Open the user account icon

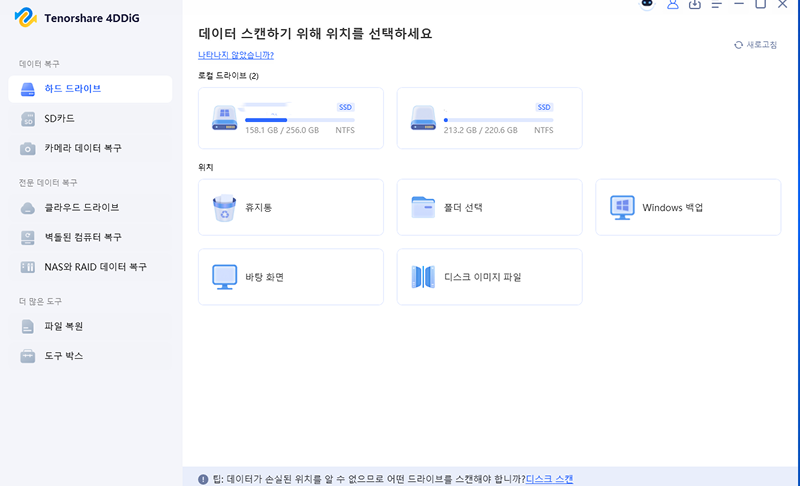click(x=672, y=4)
